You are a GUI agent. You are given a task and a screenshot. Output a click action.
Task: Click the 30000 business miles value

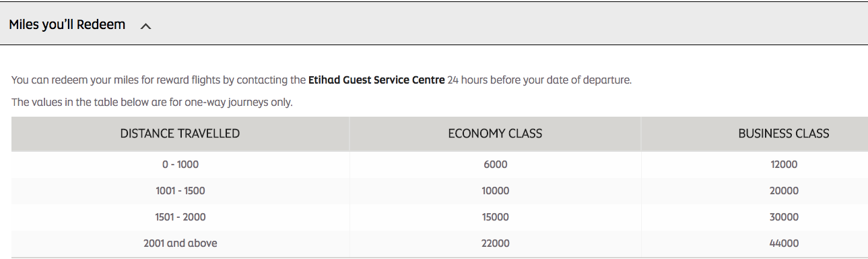784,217
